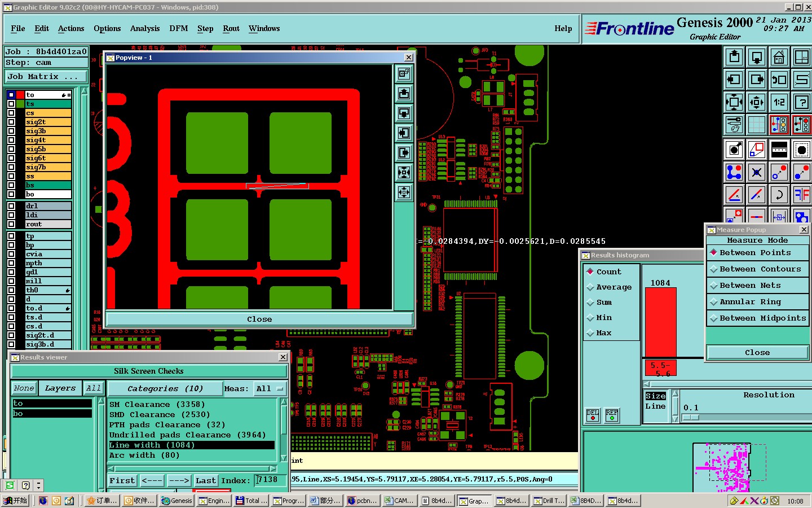Click the scroll down arrow of the categories list

click(284, 458)
